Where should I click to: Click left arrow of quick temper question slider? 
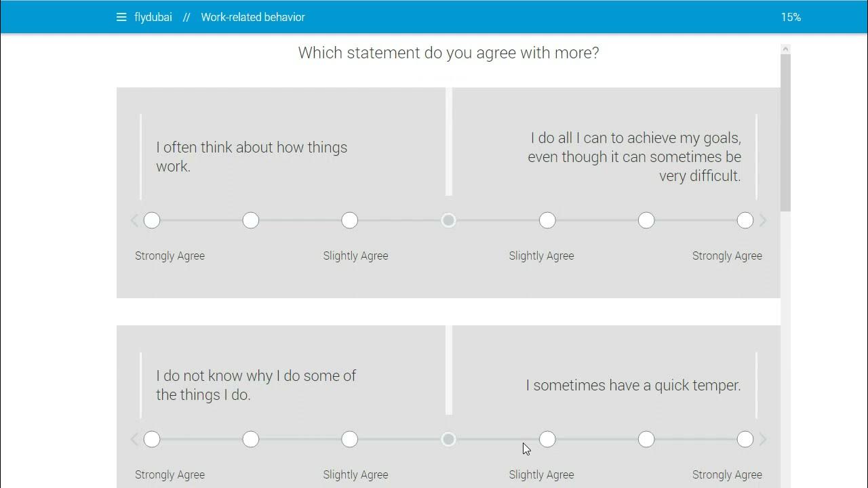coord(134,439)
